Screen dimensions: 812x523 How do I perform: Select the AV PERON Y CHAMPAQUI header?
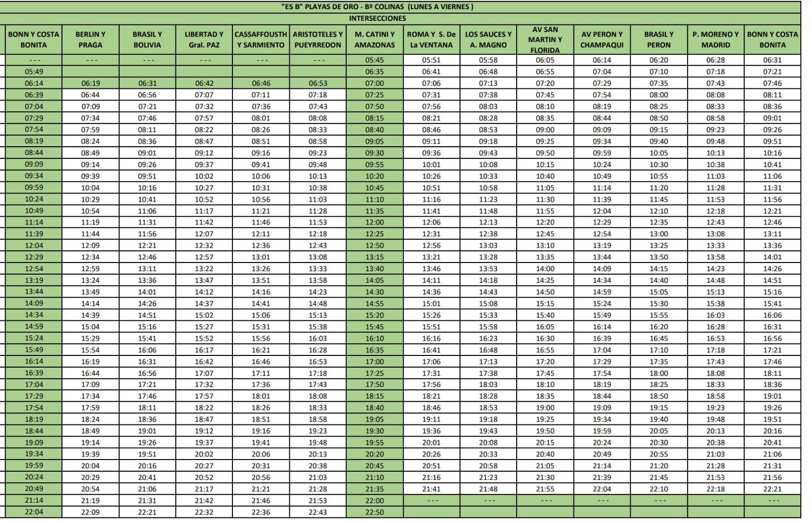tap(602, 40)
